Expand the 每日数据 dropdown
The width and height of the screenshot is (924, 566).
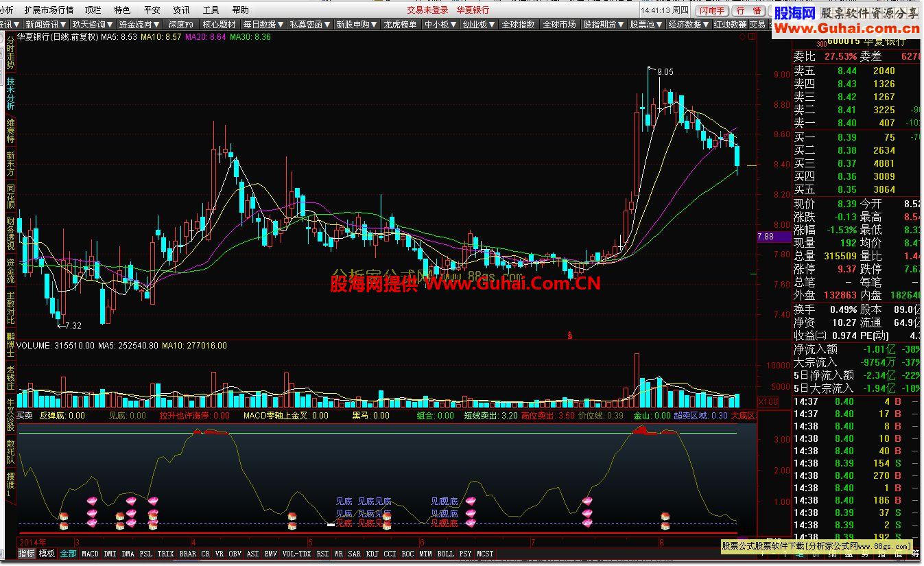pos(263,24)
